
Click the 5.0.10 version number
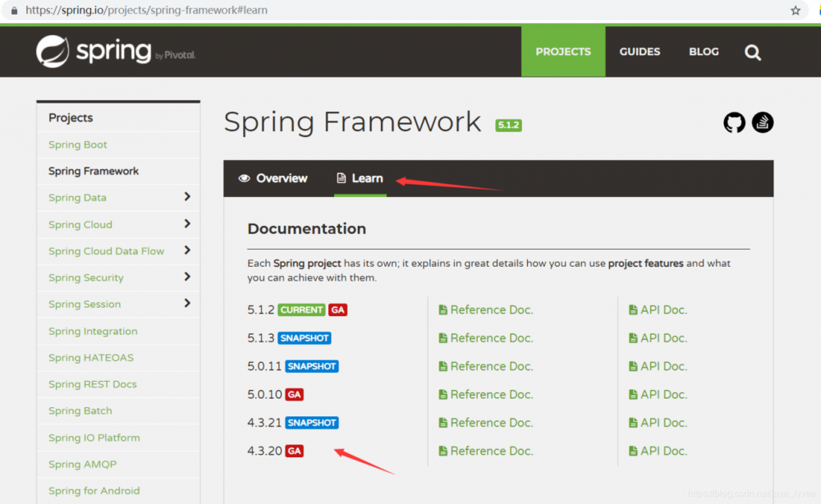[264, 394]
